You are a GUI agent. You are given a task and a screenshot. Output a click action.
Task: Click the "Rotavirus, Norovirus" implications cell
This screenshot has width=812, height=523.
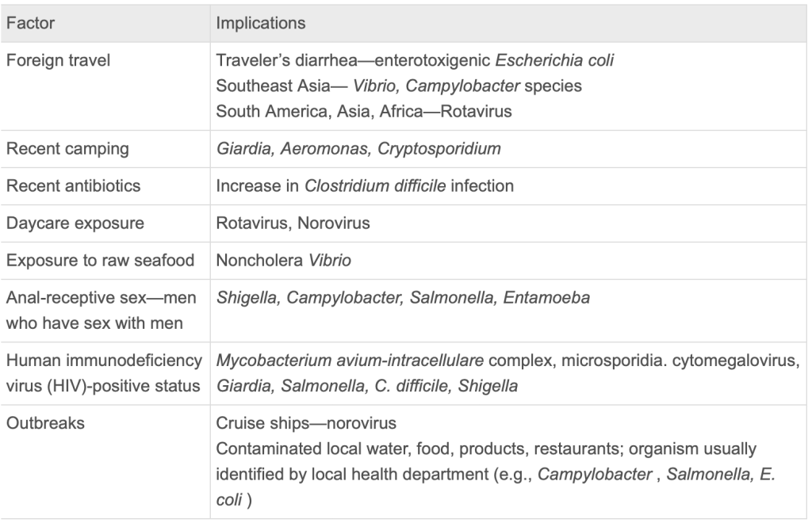[x=293, y=223]
